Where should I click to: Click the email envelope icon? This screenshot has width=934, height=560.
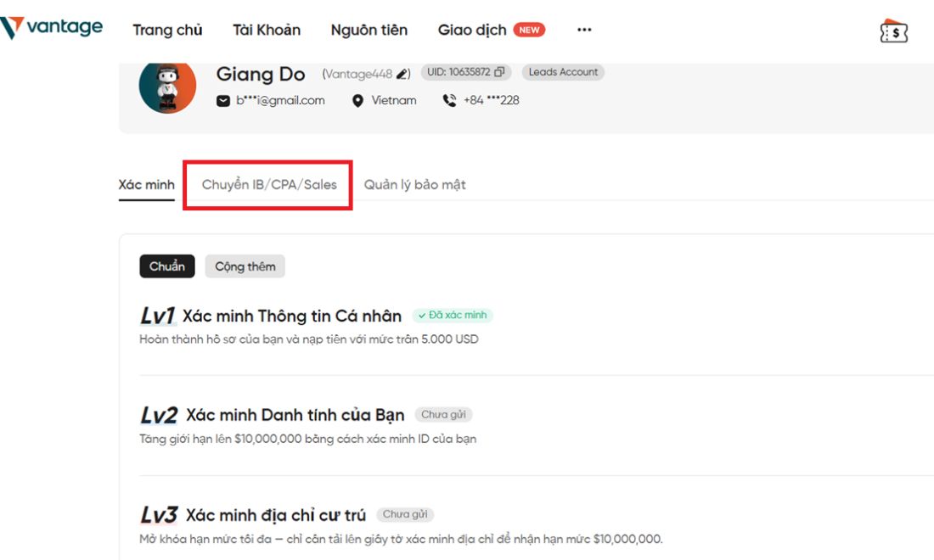222,101
